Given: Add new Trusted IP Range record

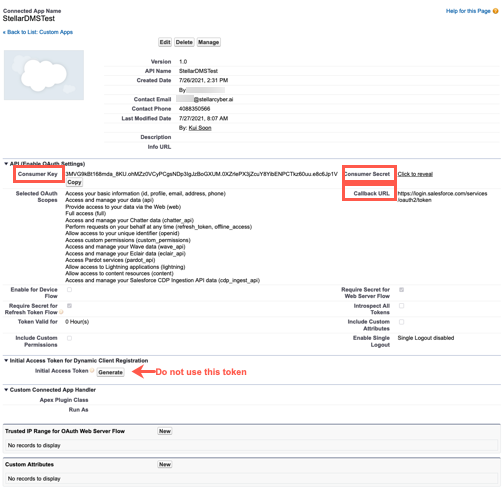Looking at the screenshot, I should tap(165, 431).
